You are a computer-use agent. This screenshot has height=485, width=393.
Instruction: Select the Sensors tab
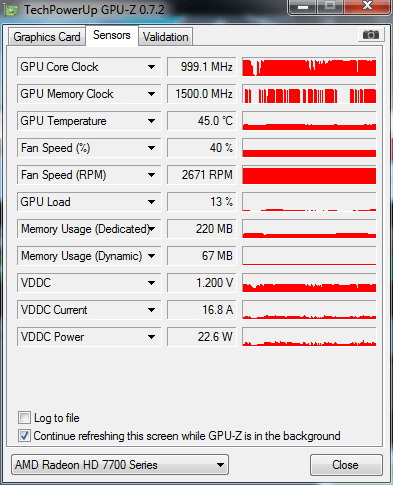click(112, 35)
